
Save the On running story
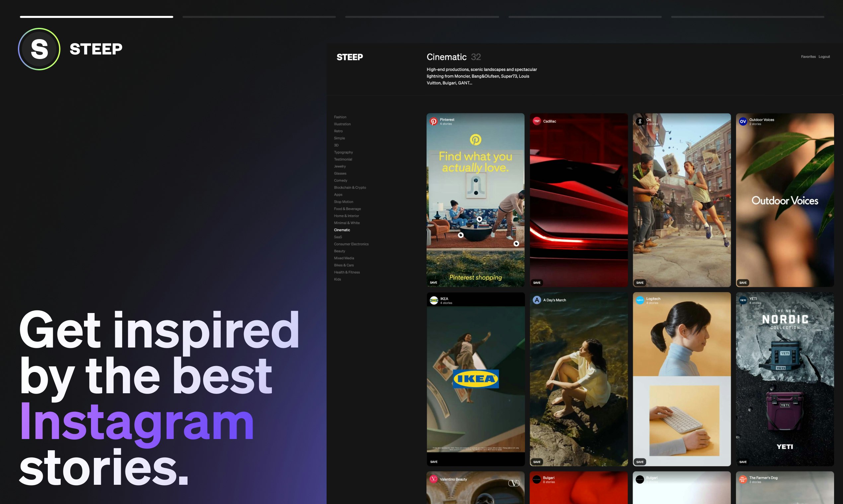[x=640, y=283]
